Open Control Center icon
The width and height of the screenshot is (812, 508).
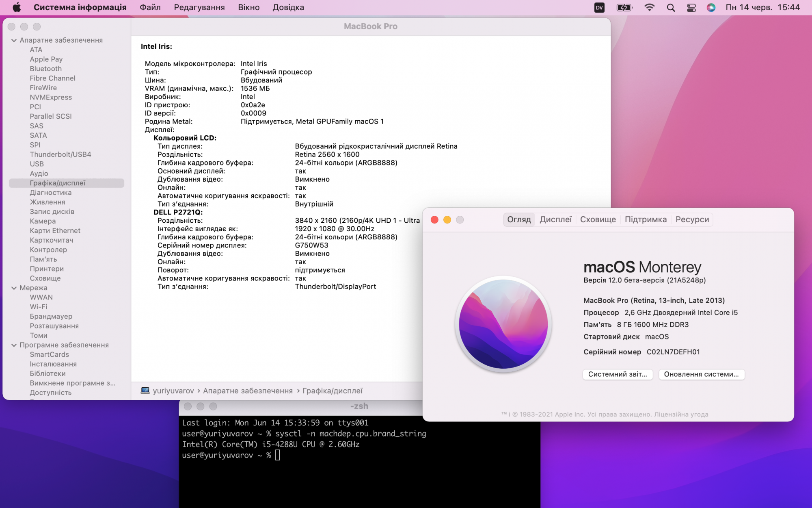tap(691, 7)
